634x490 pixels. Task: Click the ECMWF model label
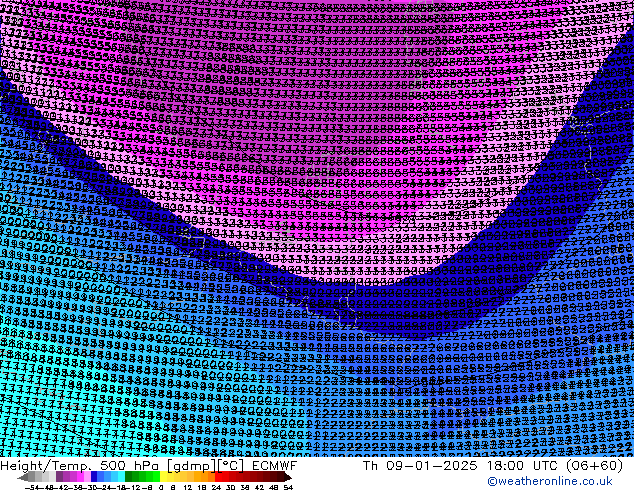click(275, 466)
